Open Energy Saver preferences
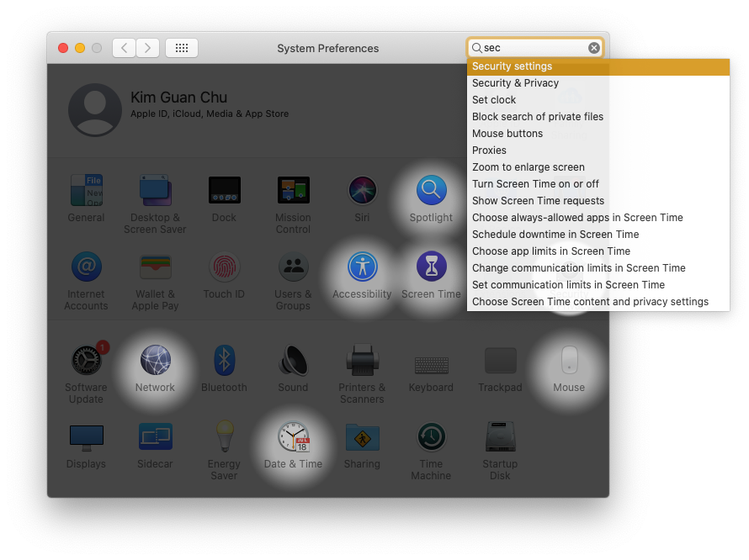The height and width of the screenshot is (560, 749). coord(224,436)
